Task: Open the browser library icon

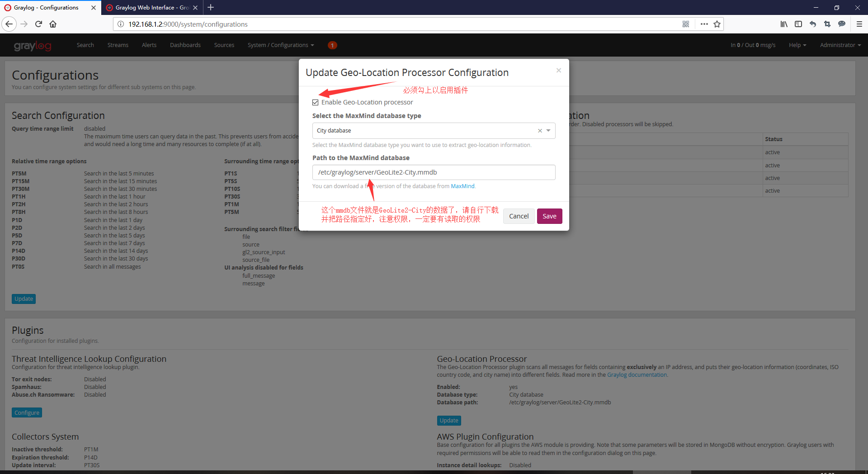Action: coord(784,24)
